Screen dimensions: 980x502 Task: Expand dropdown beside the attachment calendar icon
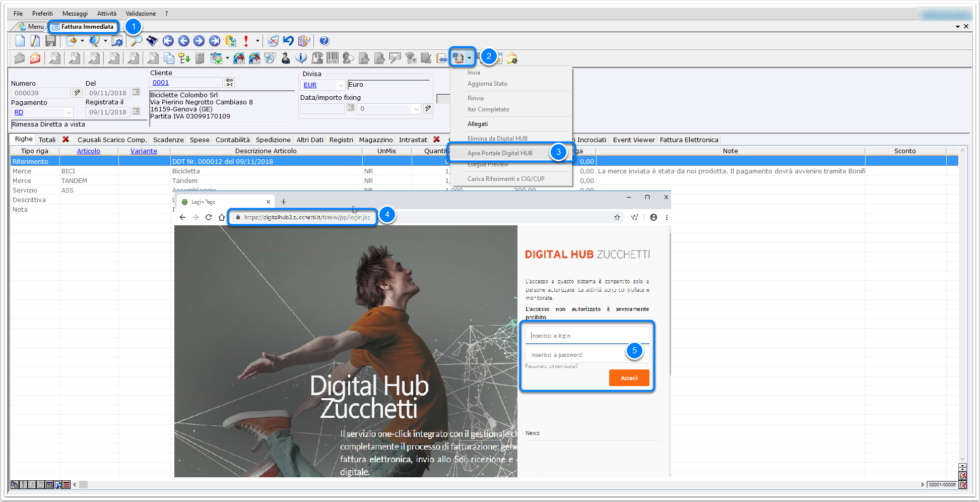pos(227,58)
